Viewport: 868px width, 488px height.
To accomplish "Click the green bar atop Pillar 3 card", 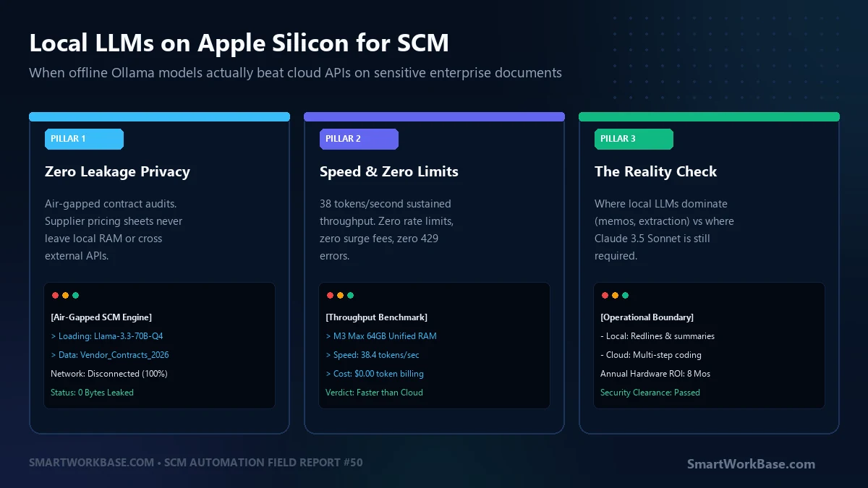I will [709, 116].
